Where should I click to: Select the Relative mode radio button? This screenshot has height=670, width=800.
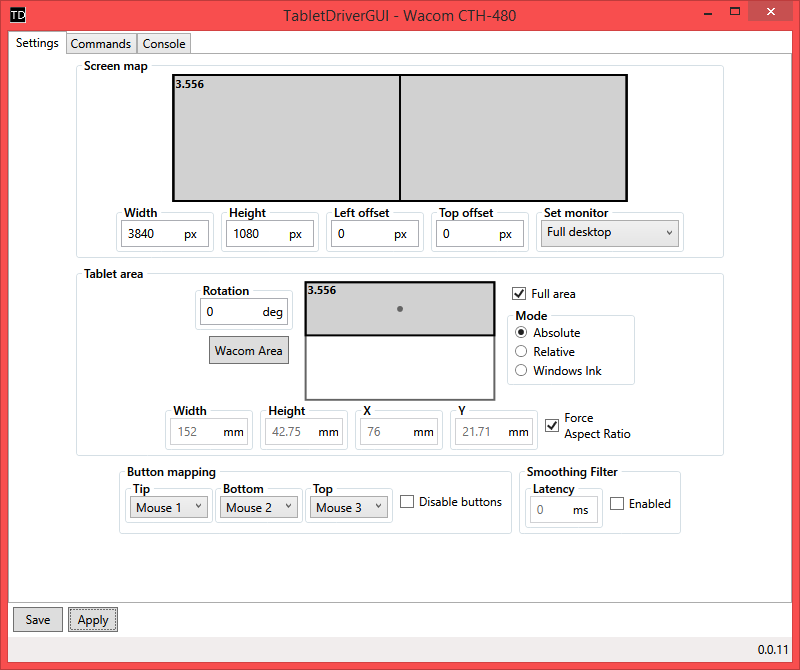coord(521,351)
